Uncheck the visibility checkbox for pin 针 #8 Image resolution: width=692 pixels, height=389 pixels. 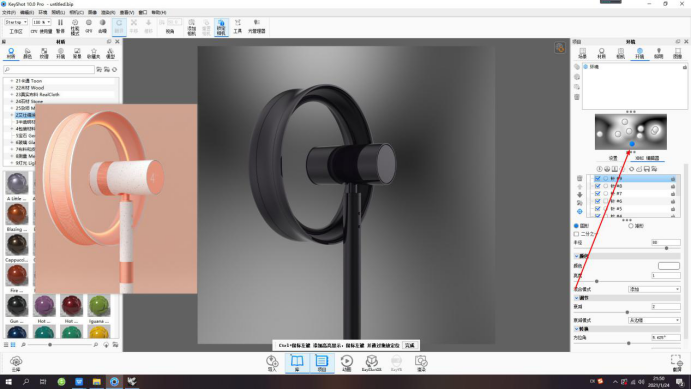[598, 186]
